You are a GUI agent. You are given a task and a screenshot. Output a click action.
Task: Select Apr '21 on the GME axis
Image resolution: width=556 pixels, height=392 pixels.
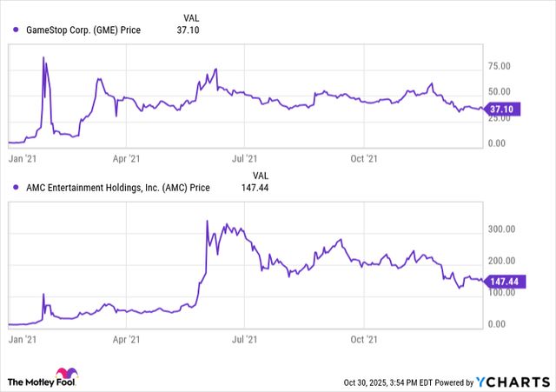click(127, 158)
